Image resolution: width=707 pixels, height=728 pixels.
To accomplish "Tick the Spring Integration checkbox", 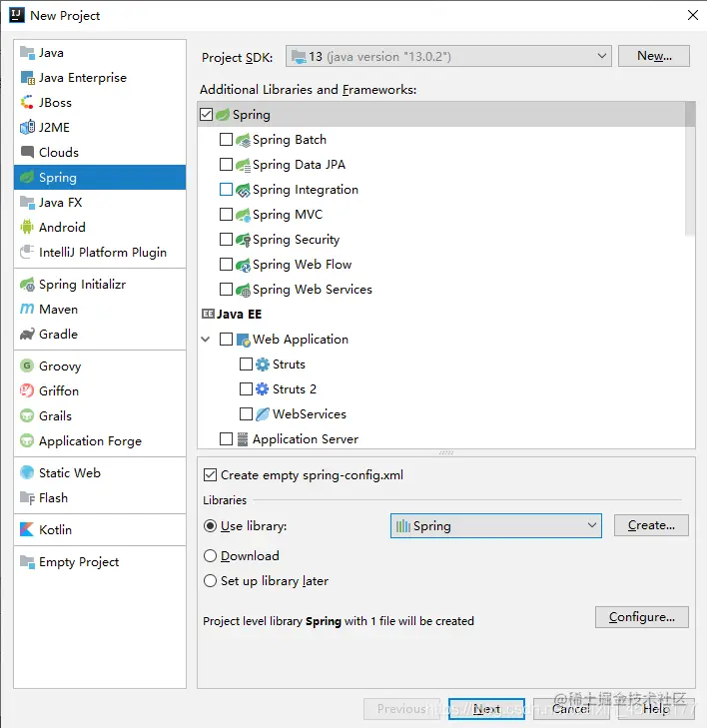I will coord(226,190).
